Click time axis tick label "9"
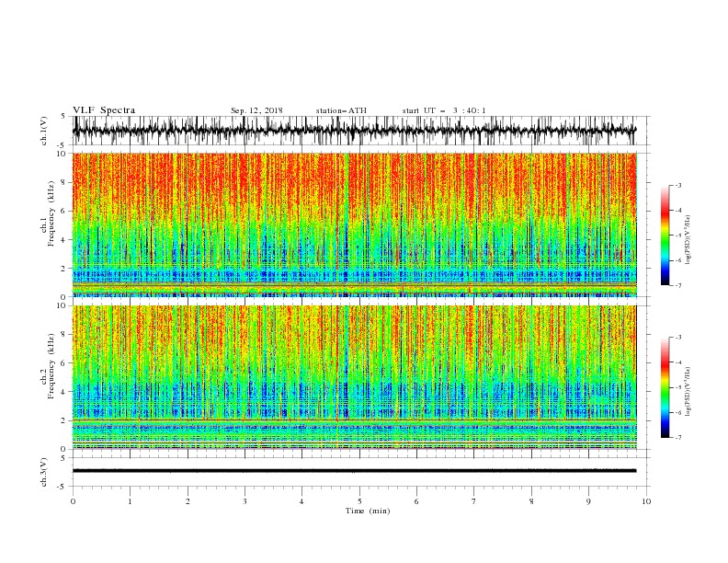 point(588,501)
